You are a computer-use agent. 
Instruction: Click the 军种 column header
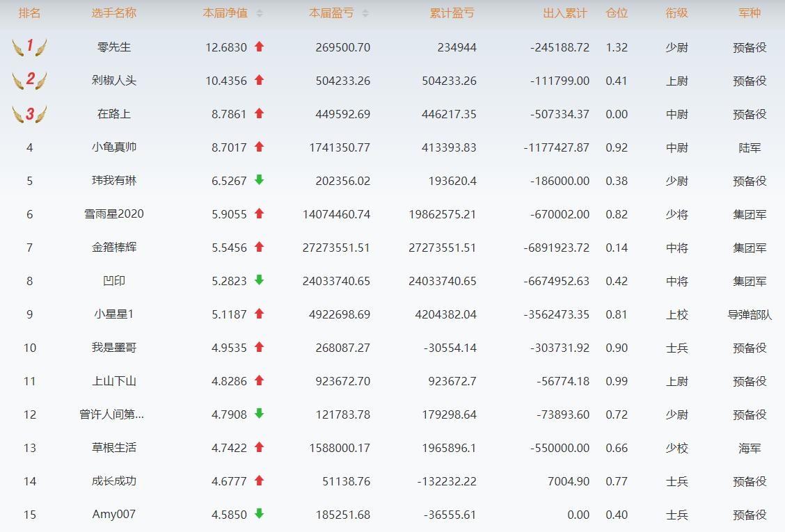pyautogui.click(x=750, y=13)
